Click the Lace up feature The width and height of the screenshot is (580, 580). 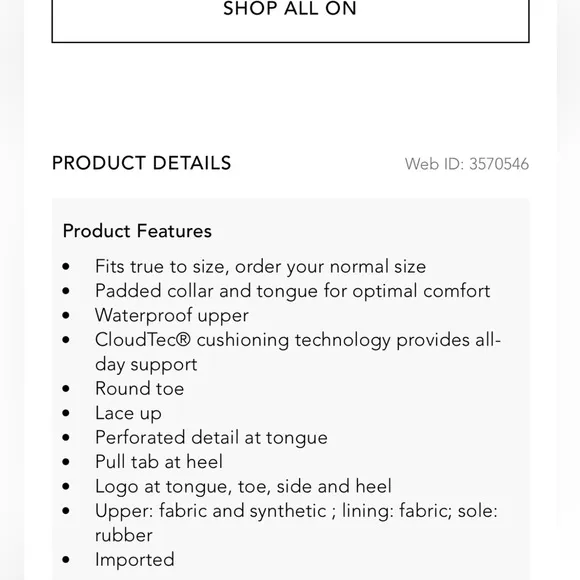pyautogui.click(x=128, y=413)
